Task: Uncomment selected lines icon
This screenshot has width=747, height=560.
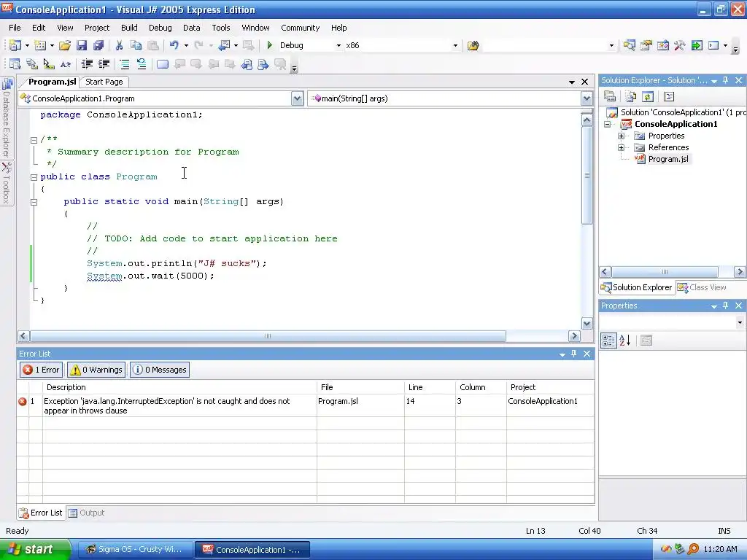Action: (x=142, y=64)
